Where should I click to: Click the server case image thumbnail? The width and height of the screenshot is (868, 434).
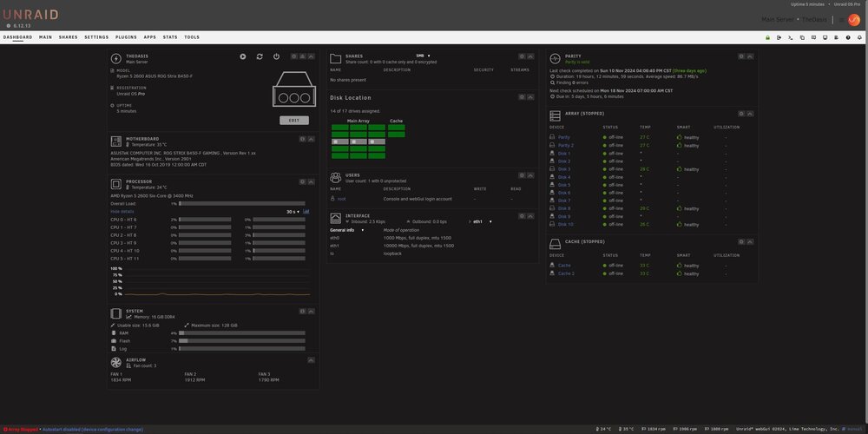[x=294, y=90]
